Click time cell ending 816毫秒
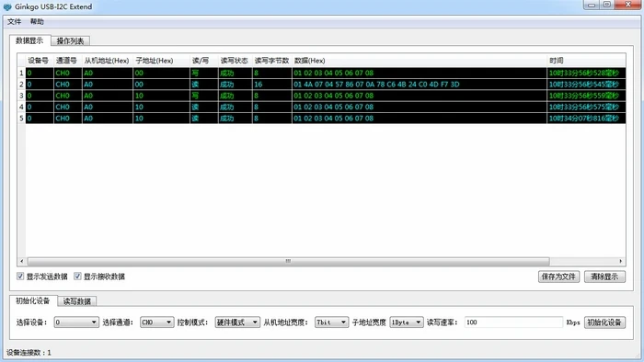The width and height of the screenshot is (644, 362). (587, 119)
